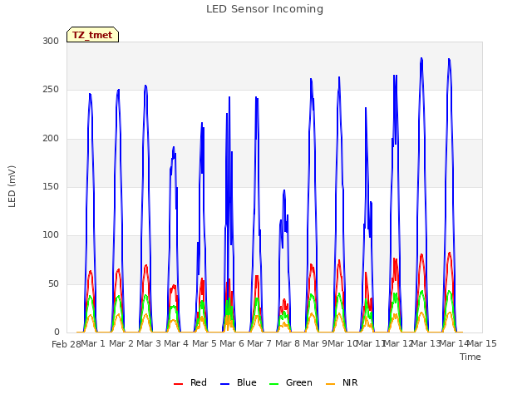
Task: Click the Mar 15 x-axis tick label
Action: (x=482, y=343)
